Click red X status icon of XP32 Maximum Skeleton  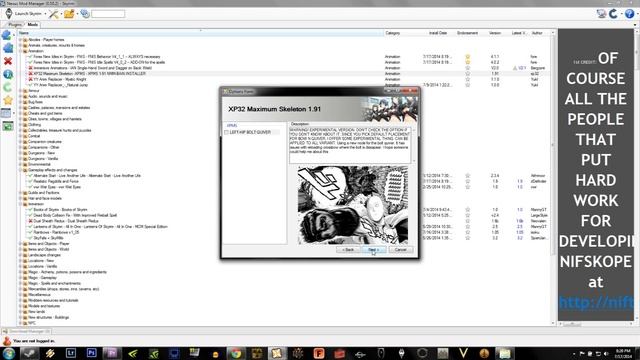30,73
